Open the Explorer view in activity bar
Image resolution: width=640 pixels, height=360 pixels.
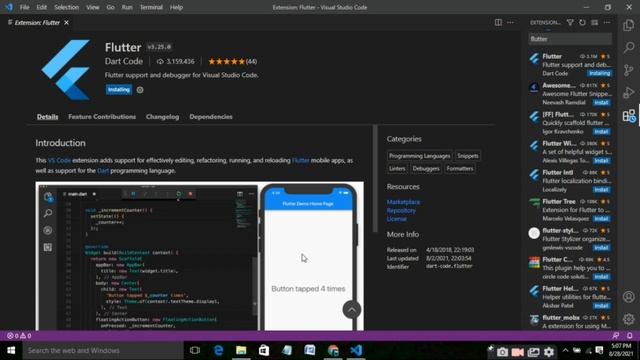(x=629, y=25)
